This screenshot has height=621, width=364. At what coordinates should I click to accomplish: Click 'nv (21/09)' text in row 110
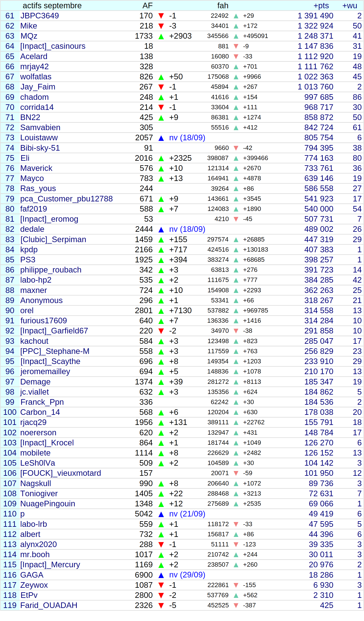[x=187, y=514]
